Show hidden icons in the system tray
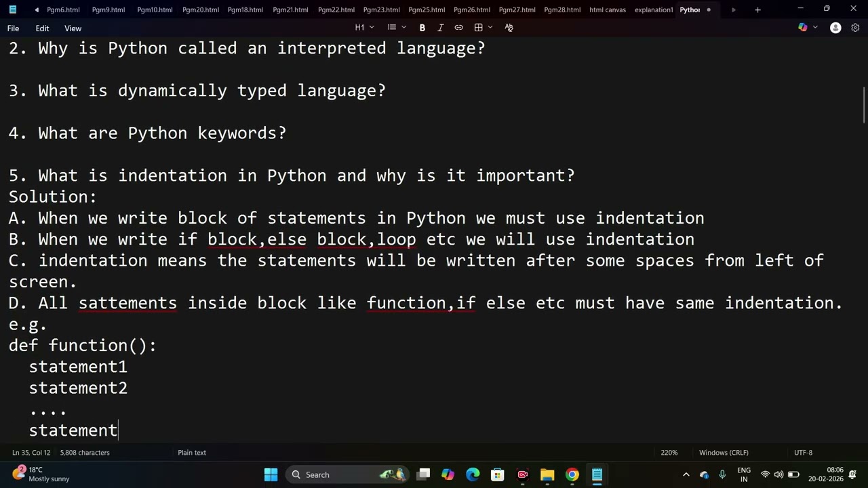This screenshot has width=868, height=488. click(686, 474)
